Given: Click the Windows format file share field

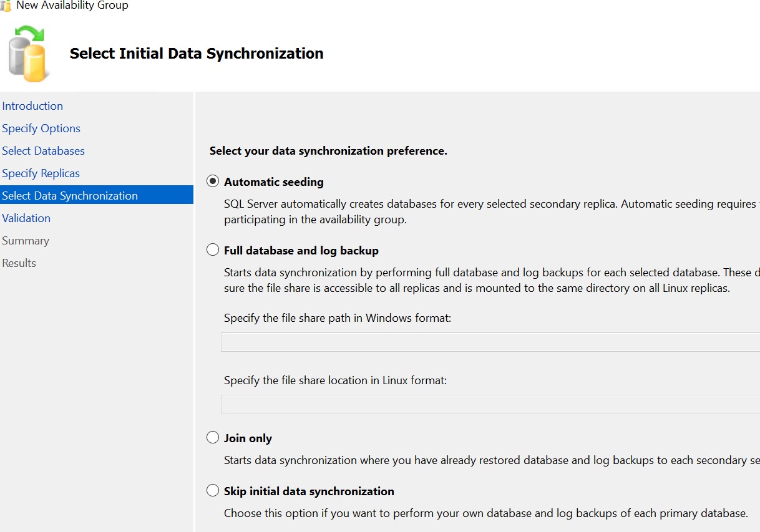Looking at the screenshot, I should pos(490,342).
